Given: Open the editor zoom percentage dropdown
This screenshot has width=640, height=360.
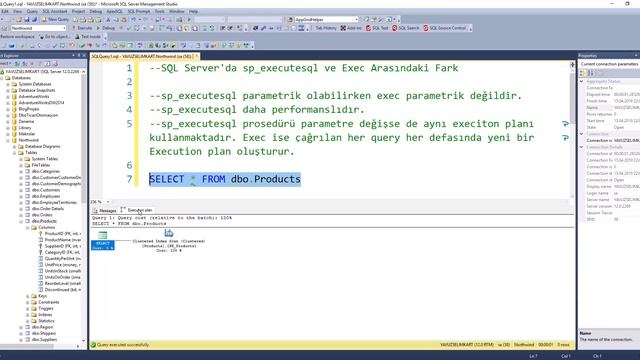Looking at the screenshot, I should (108, 202).
